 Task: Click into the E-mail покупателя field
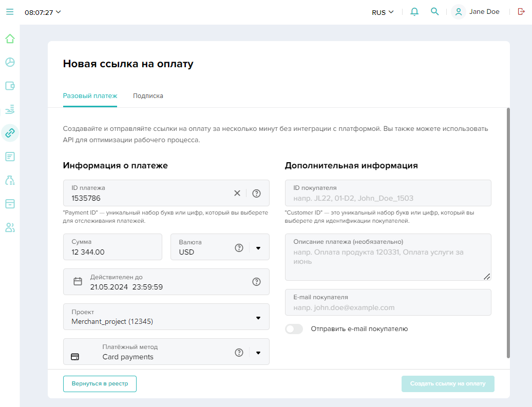388,307
